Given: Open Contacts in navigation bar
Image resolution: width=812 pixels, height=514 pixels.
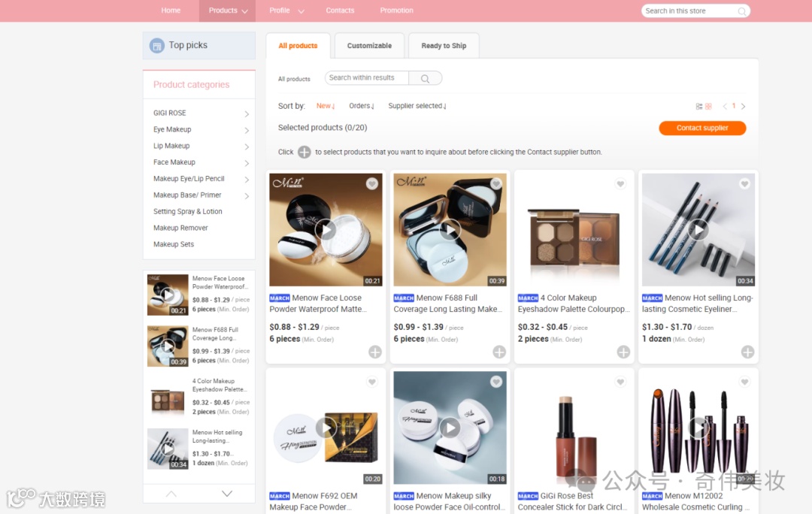Looking at the screenshot, I should 341,11.
